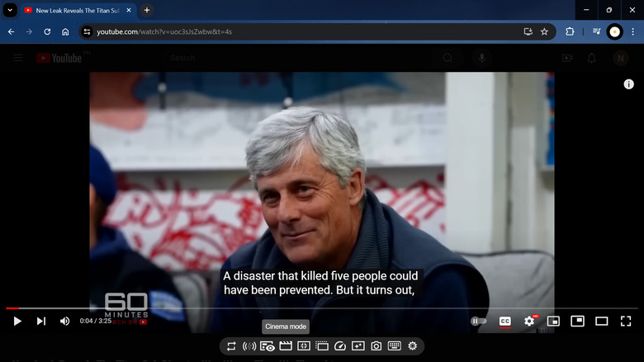This screenshot has width=644, height=362.
Task: Skip to the next video
Action: pos(41,321)
